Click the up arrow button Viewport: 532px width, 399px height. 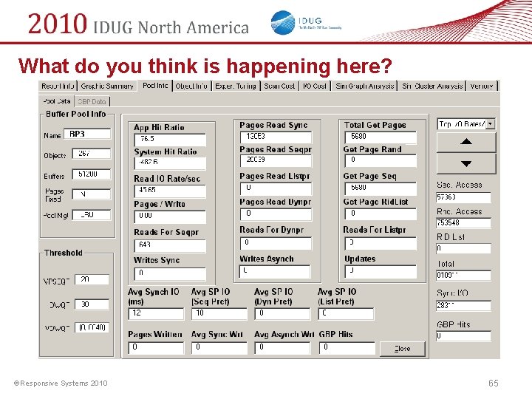[466, 142]
